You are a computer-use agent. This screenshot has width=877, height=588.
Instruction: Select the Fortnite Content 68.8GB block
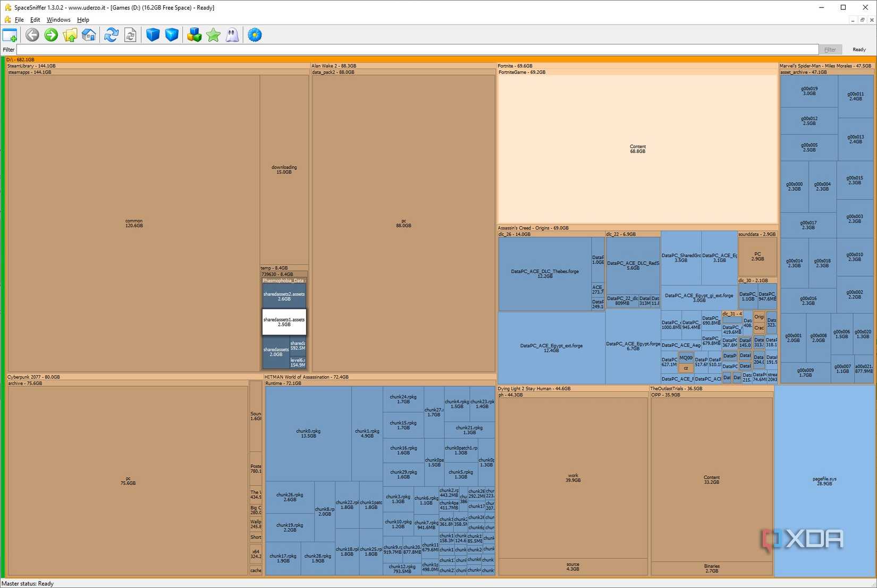pos(638,149)
